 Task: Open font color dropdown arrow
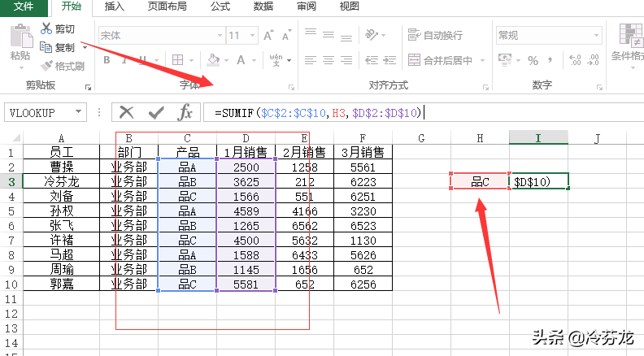[255, 61]
